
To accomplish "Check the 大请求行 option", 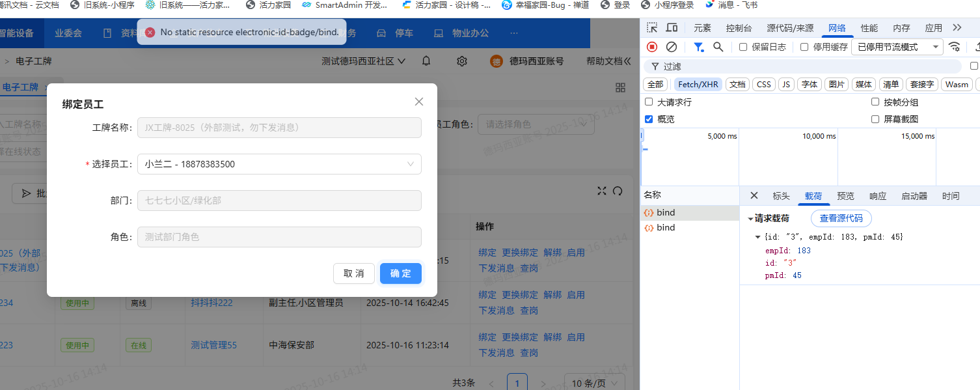I will [649, 102].
